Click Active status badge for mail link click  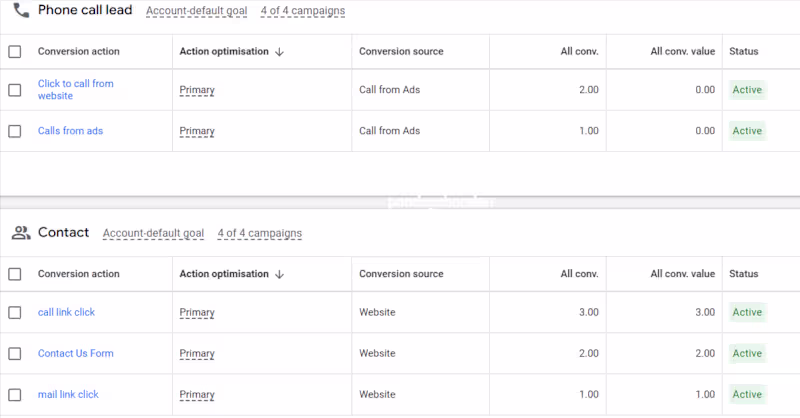coord(747,394)
